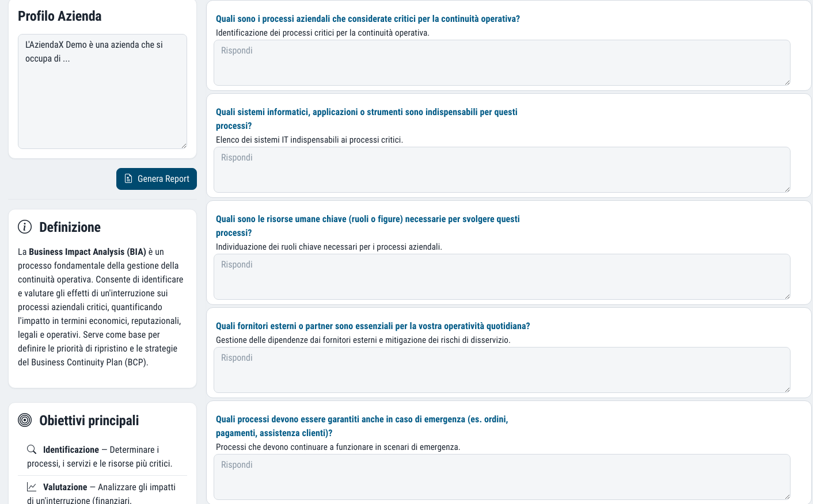Click the Obiettivi principali heading
This screenshot has width=813, height=504.
[89, 421]
